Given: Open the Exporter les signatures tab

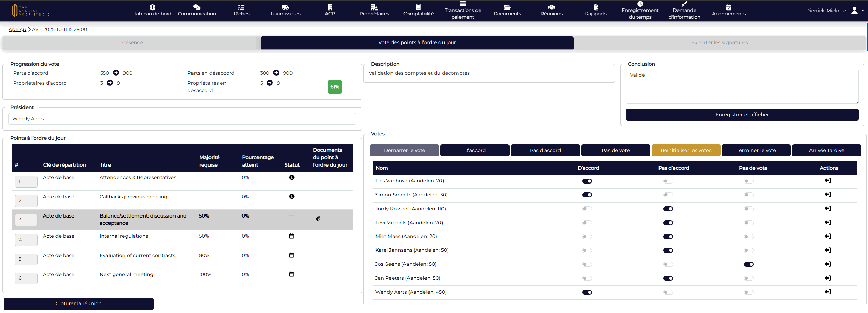Looking at the screenshot, I should [719, 43].
